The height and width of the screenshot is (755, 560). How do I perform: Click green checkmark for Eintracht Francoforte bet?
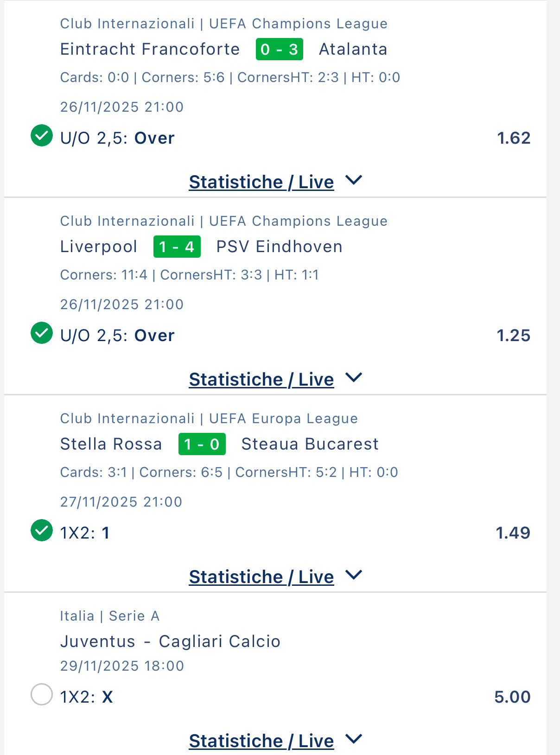click(x=42, y=136)
